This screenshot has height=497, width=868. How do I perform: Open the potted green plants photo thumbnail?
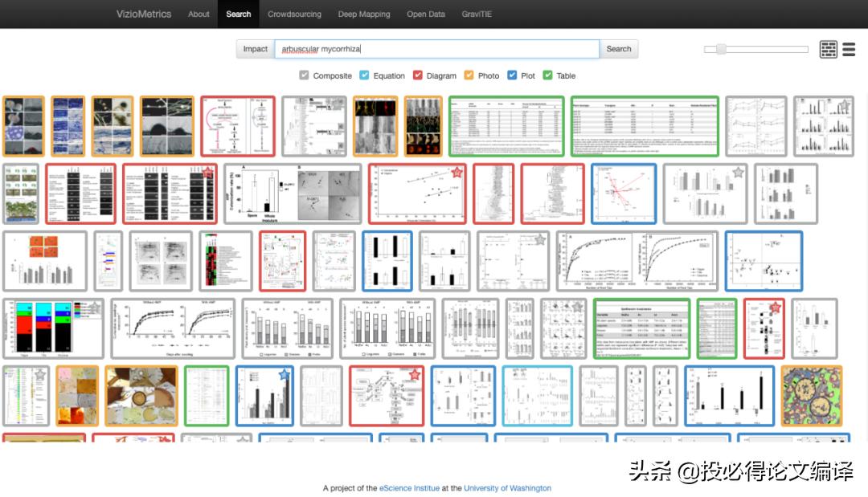[21, 194]
